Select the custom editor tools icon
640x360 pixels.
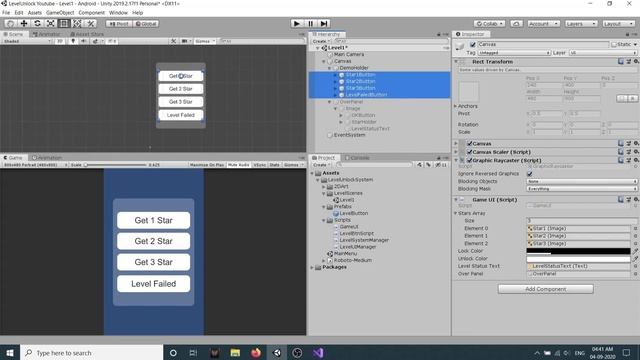[x=91, y=24]
